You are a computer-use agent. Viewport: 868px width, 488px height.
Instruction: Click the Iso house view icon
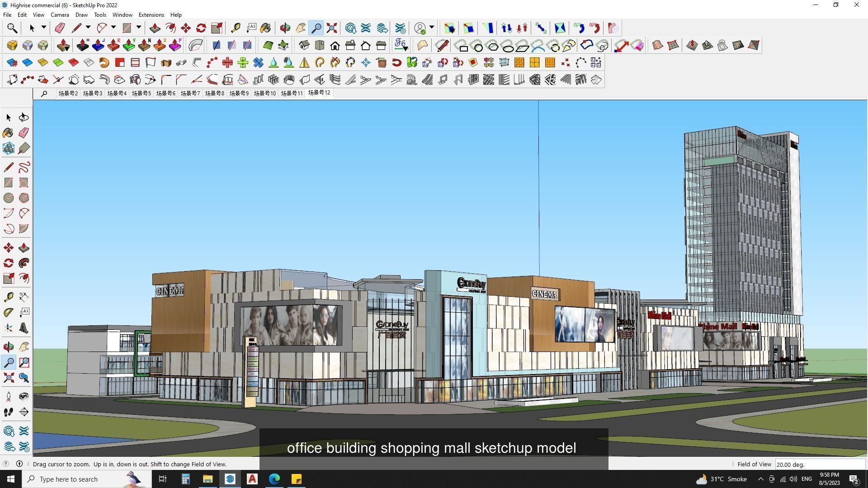pyautogui.click(x=304, y=45)
